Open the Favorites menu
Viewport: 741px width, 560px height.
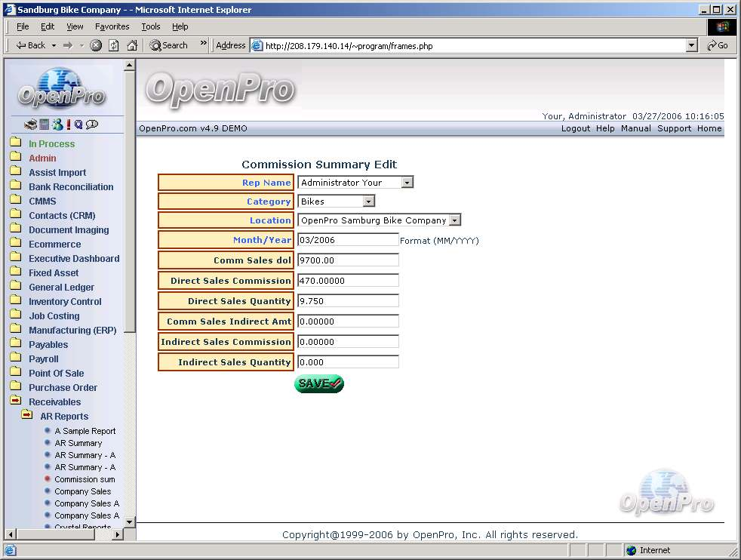(x=112, y=26)
